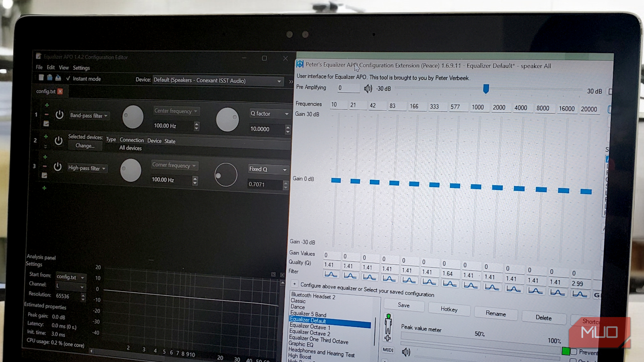Click the Rename button in Peace
Screen dimensions: 644x362
pyautogui.click(x=496, y=314)
